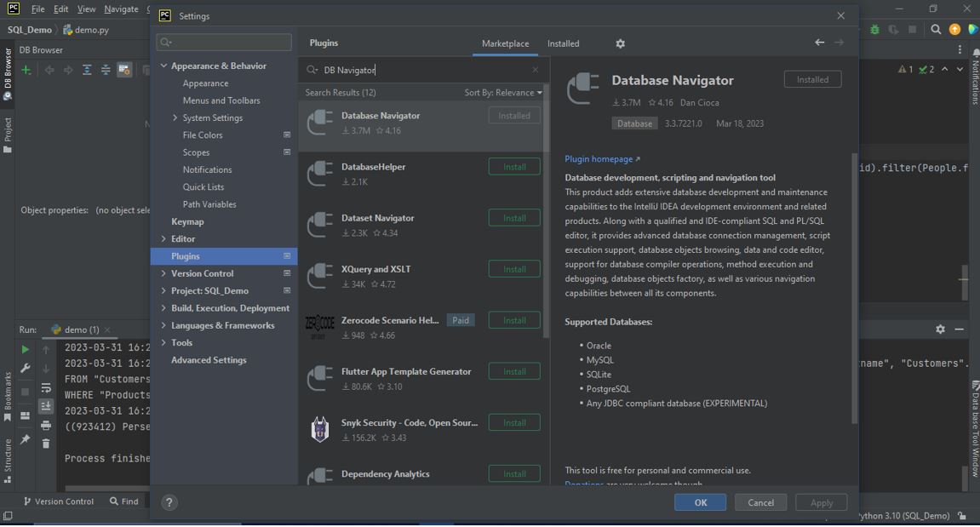
Task: Open the Sort By Relevance dropdown
Action: point(502,92)
